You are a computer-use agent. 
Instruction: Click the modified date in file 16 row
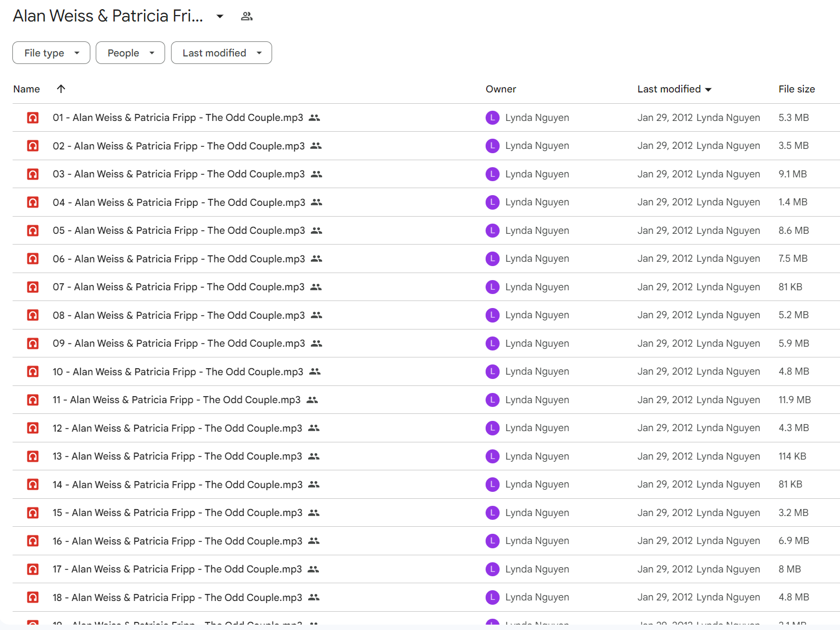665,541
